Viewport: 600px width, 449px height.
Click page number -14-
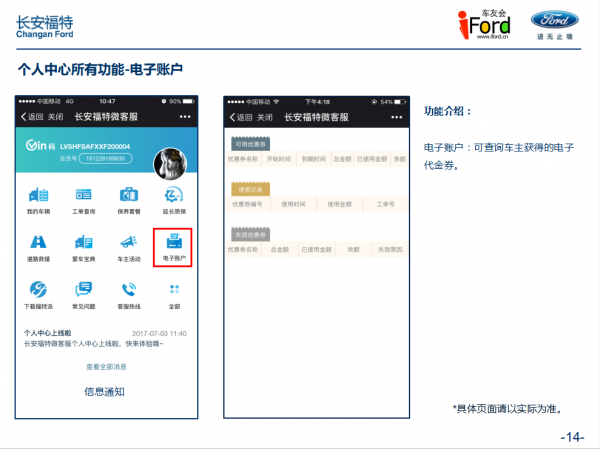tap(572, 437)
